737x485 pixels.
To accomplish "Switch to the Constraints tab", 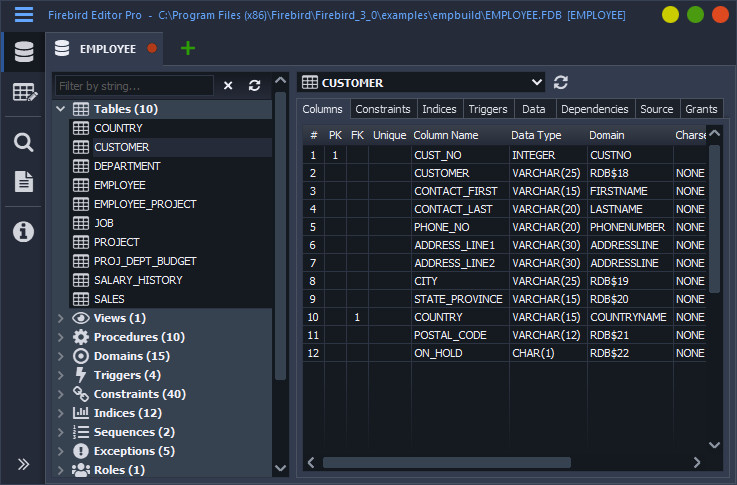I will click(383, 109).
